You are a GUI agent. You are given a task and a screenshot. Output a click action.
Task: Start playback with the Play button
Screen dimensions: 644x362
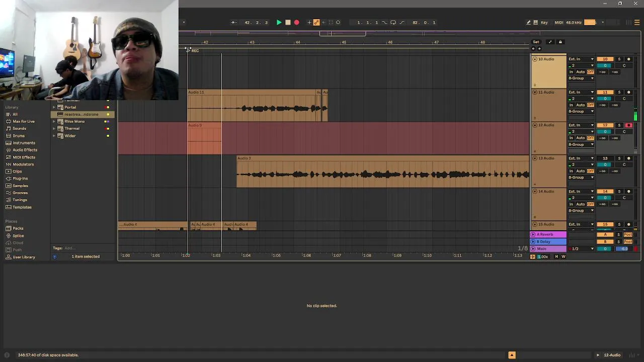point(279,22)
